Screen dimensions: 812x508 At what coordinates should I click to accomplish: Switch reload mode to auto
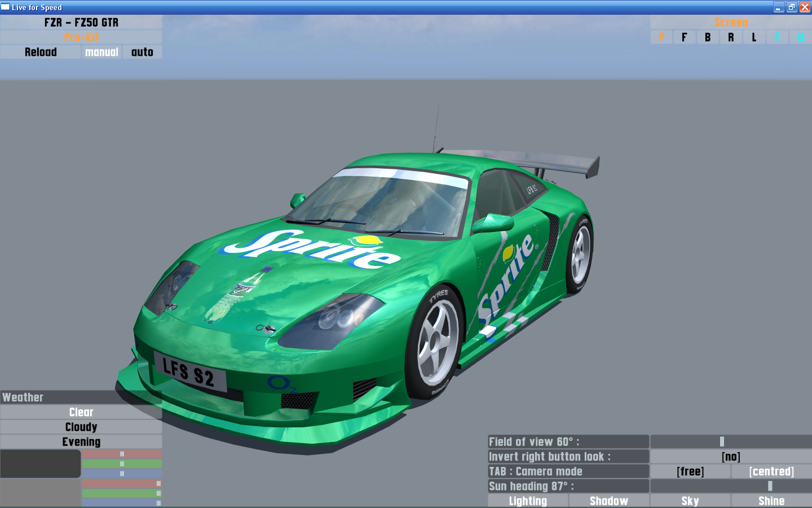[142, 52]
